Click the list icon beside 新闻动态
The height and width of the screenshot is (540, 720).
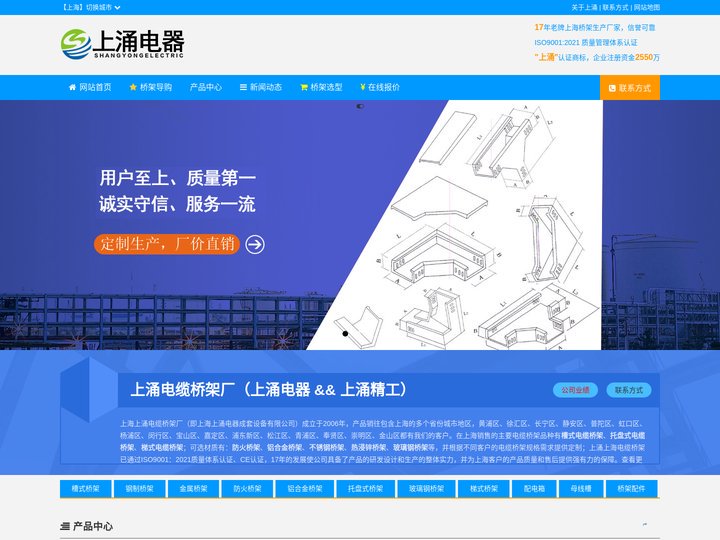click(243, 87)
